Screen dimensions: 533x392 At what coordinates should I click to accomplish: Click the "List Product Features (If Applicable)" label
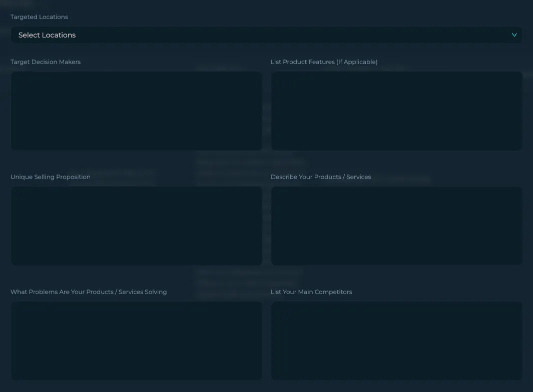coord(324,62)
